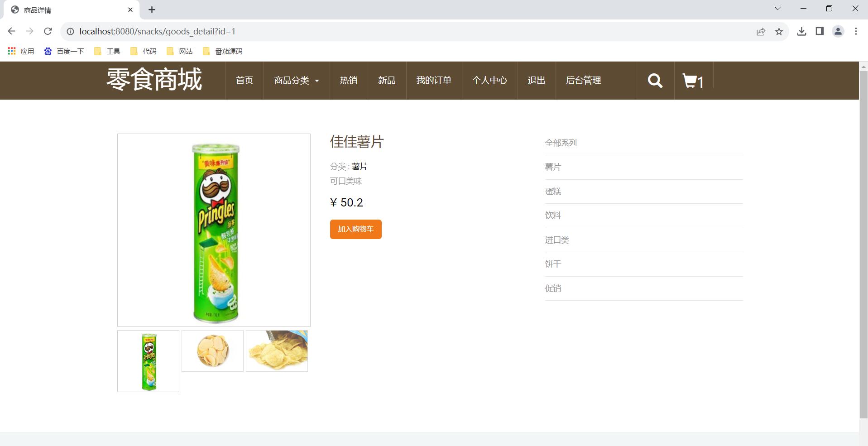
Task: Open 个人中心 in navbar
Action: (489, 81)
